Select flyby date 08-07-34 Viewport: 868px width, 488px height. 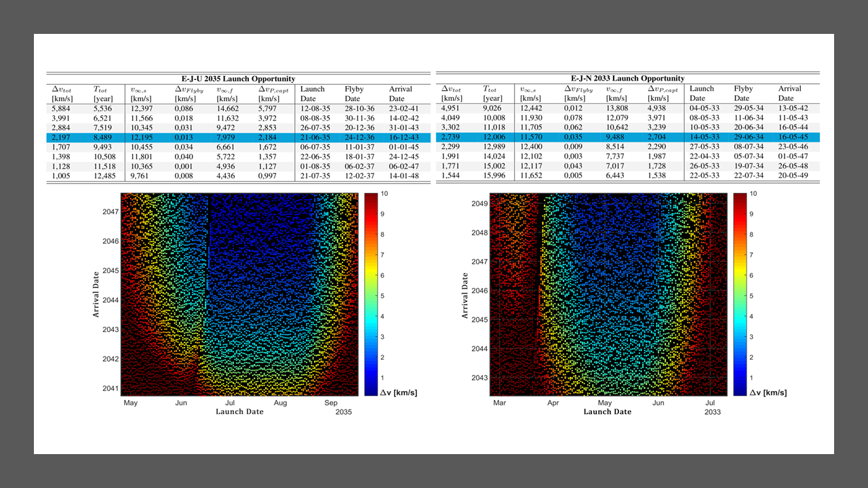(750, 146)
